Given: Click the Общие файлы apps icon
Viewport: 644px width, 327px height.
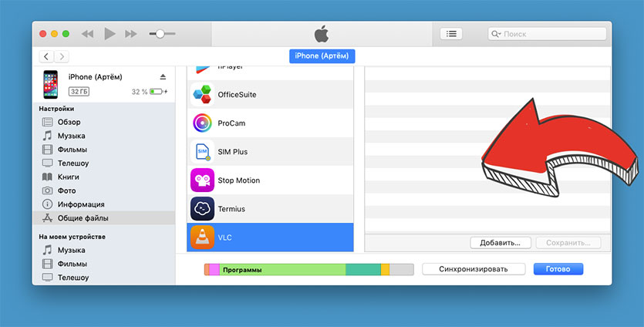Looking at the screenshot, I should (48, 218).
